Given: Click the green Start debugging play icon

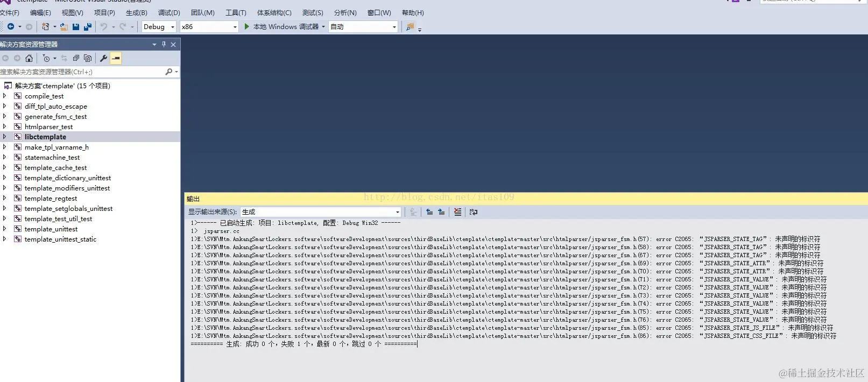Looking at the screenshot, I should (246, 26).
